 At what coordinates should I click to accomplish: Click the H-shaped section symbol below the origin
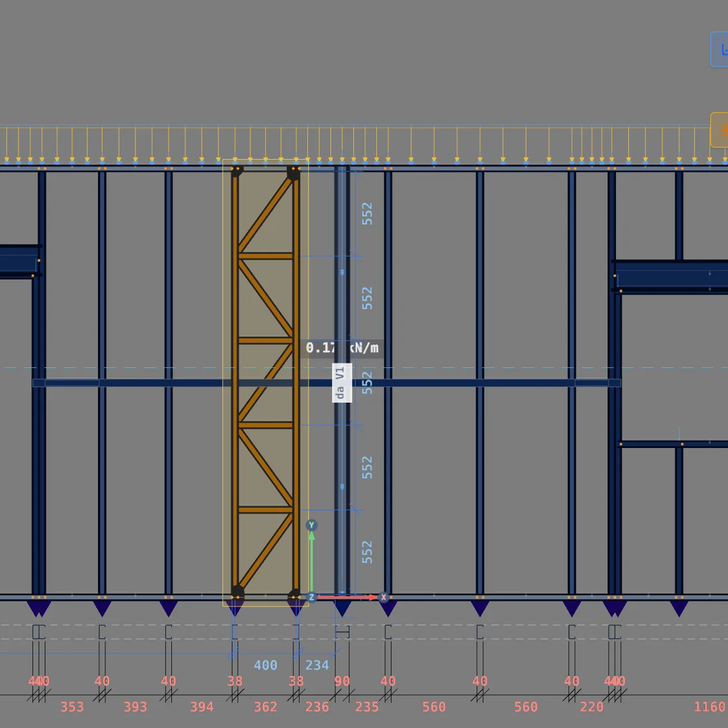tap(342, 632)
